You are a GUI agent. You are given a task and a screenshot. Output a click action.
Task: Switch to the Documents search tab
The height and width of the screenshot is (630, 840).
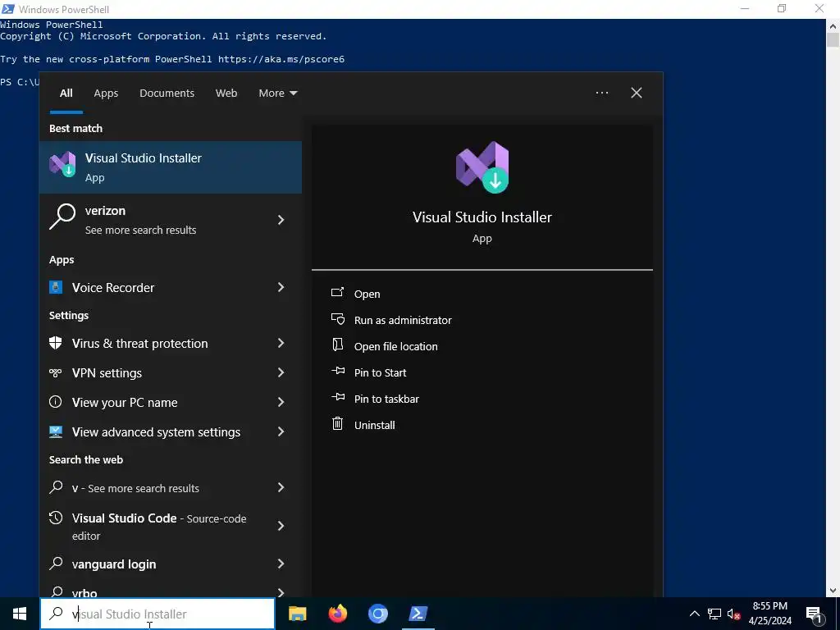167,94
